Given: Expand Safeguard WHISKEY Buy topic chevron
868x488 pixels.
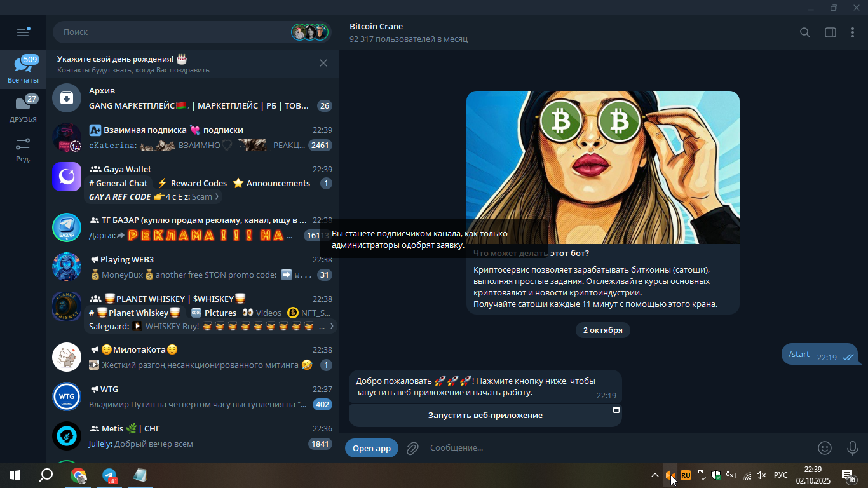Looking at the screenshot, I should [331, 326].
